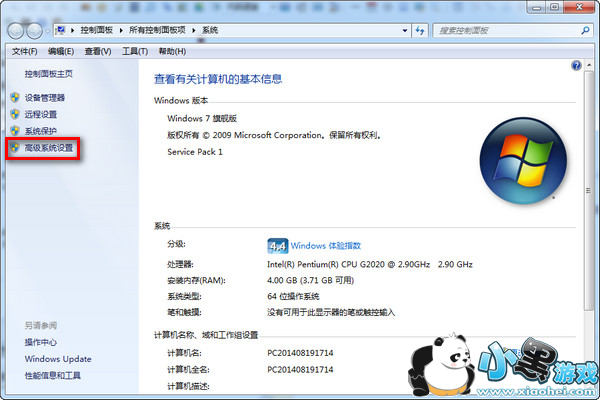Click the PC201408191714 value beside 计算机名

click(x=300, y=353)
